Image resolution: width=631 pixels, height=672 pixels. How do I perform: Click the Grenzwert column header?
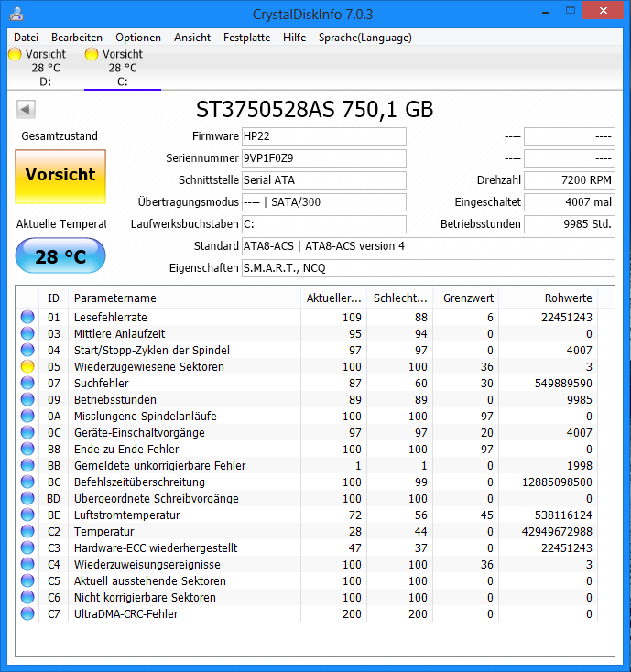coord(465,298)
